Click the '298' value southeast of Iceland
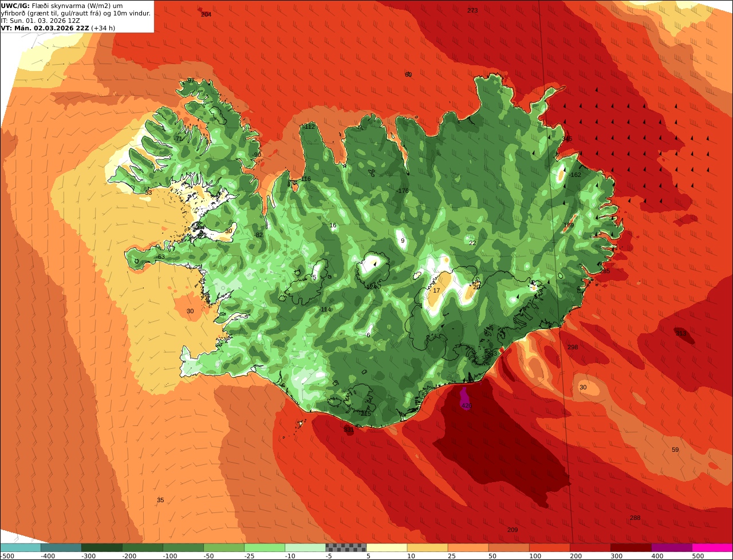The image size is (733, 560). pos(573,348)
